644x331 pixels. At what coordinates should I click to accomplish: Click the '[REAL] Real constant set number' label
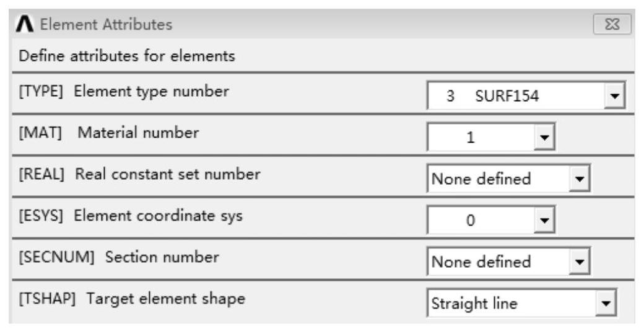click(138, 174)
